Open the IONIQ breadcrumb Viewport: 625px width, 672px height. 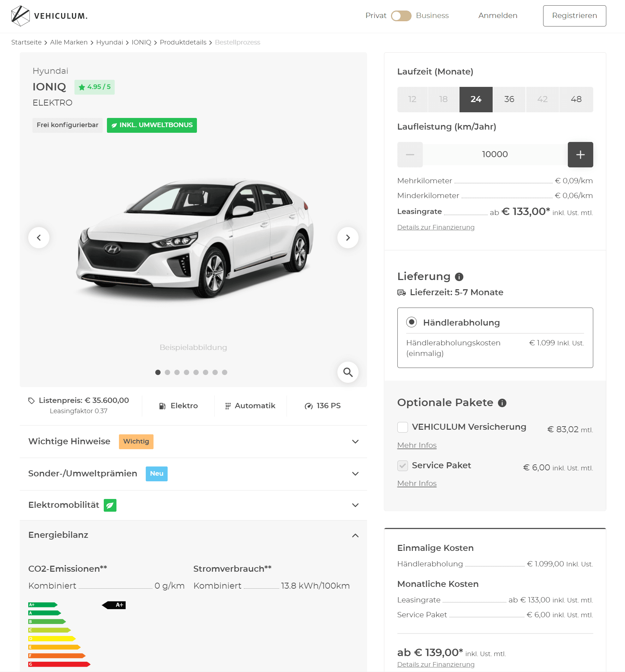[x=141, y=42]
